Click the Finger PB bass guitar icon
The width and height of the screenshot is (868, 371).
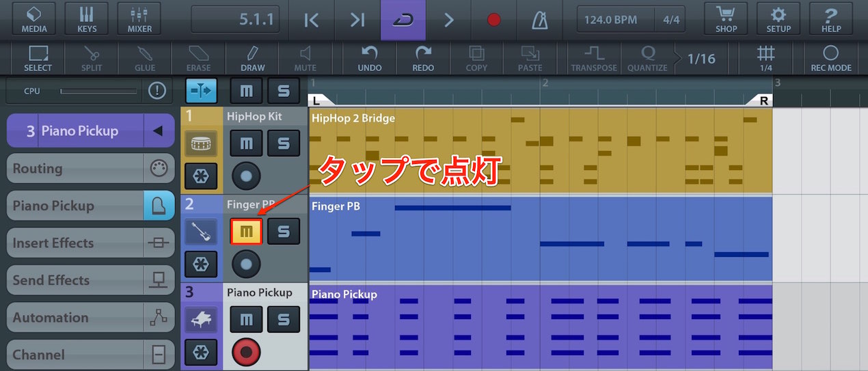coord(201,232)
